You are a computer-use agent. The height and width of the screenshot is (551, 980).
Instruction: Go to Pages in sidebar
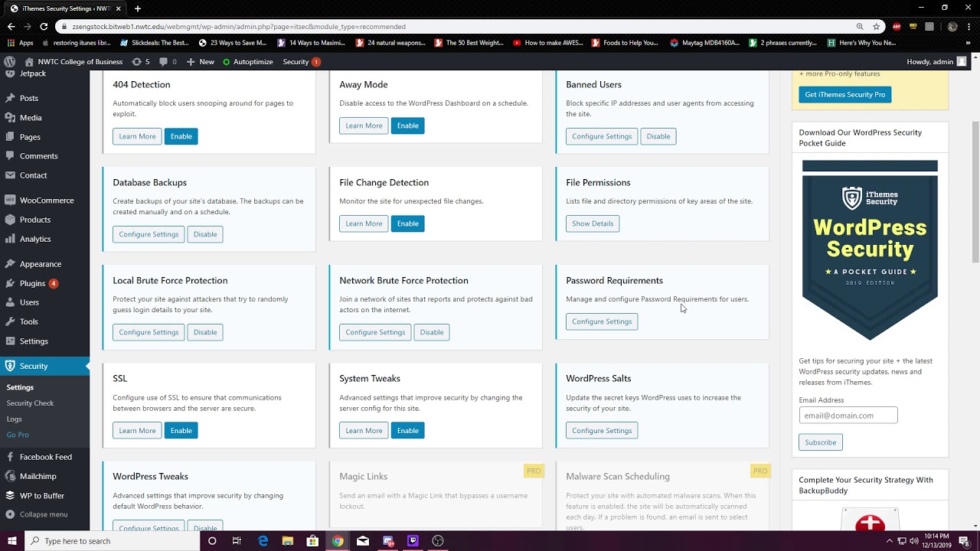click(30, 137)
